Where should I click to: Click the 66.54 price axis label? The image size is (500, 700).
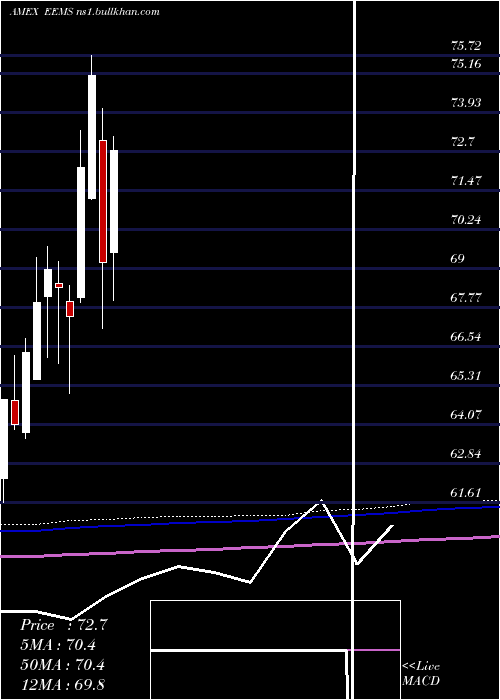pyautogui.click(x=466, y=337)
